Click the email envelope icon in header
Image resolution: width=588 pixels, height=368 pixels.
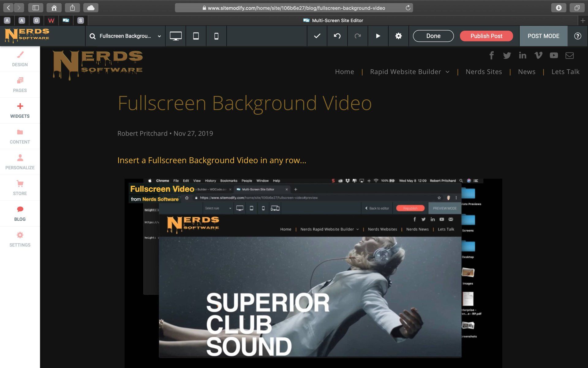click(569, 56)
